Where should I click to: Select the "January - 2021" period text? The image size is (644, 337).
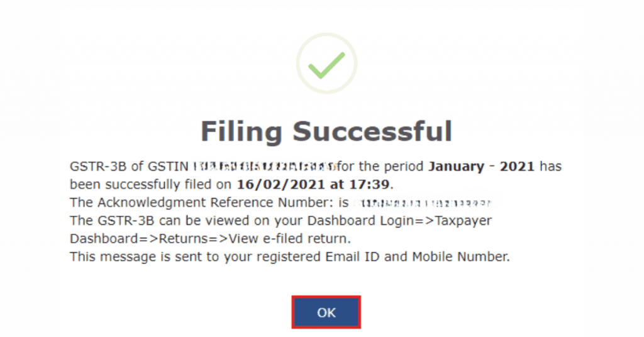[482, 167]
